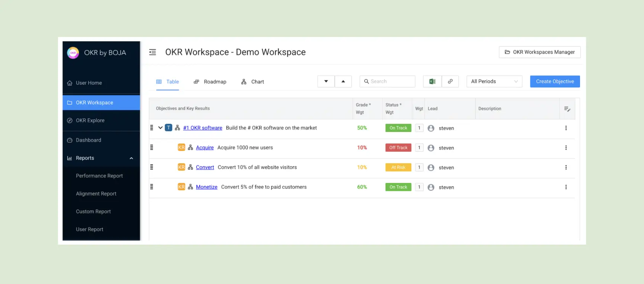Open the Acquire key result link
644x284 pixels.
tap(205, 148)
